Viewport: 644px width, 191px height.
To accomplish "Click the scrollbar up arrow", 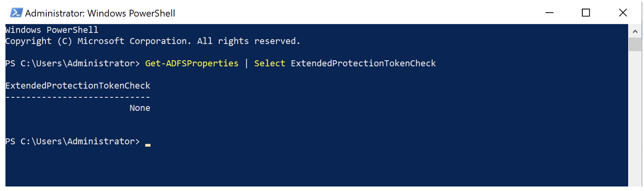I will 634,31.
